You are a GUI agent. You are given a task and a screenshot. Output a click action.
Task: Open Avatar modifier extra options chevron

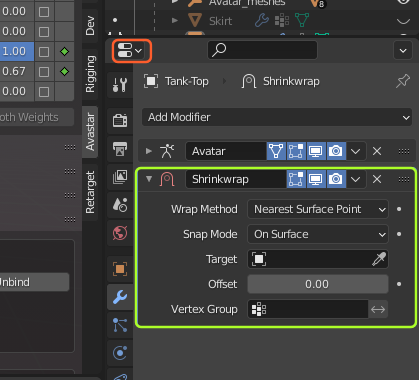pyautogui.click(x=356, y=151)
